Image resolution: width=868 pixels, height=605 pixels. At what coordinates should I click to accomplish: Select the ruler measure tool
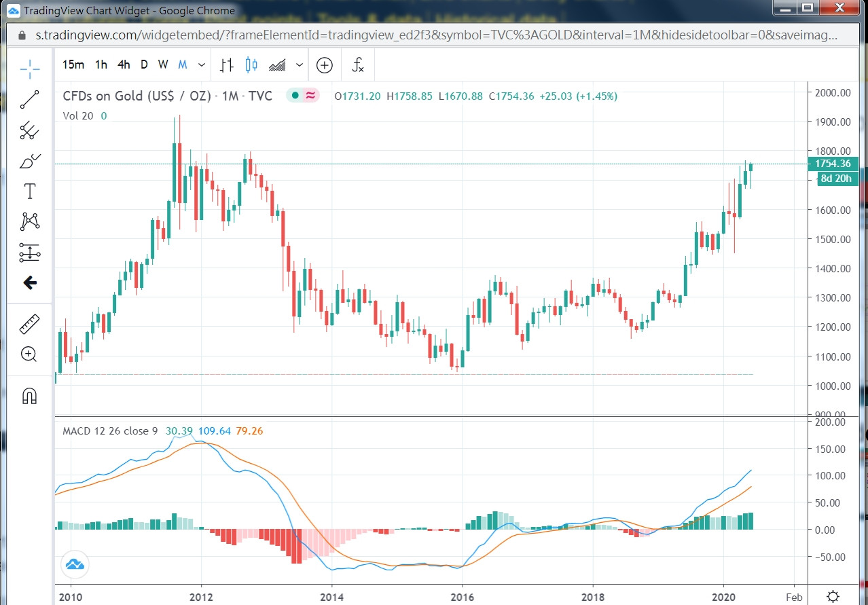tap(29, 324)
